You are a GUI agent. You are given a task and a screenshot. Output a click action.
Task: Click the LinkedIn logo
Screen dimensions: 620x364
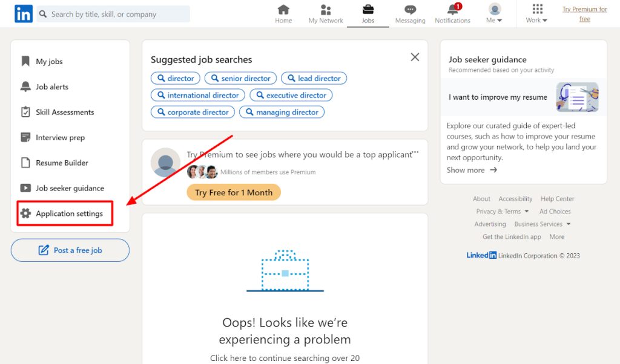coord(22,13)
